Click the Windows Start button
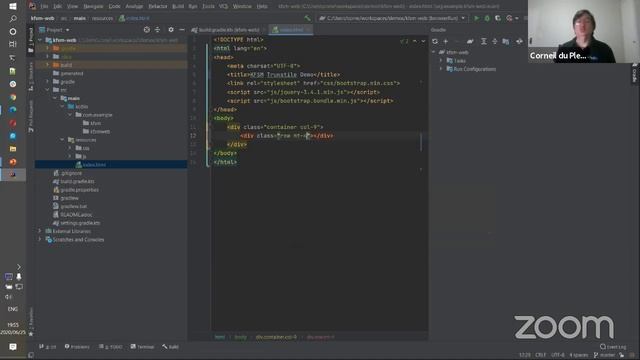Screen dimensions: 640x360 [13, 6]
